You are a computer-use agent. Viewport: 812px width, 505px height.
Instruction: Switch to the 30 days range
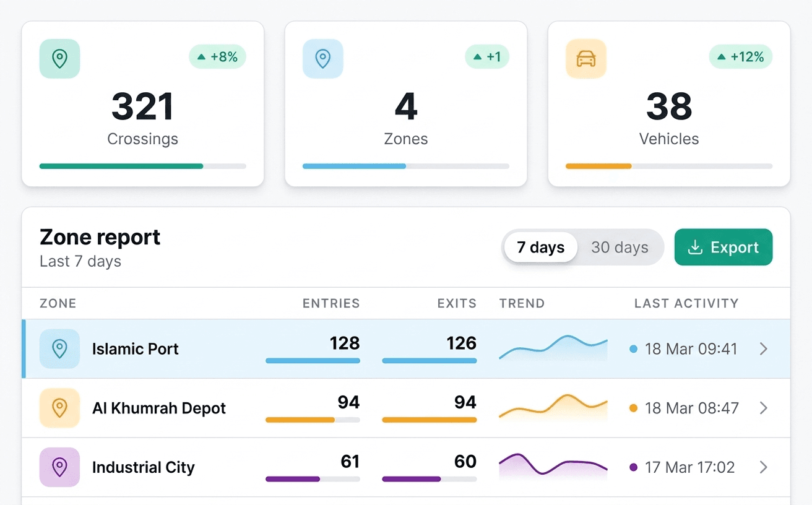coord(620,248)
